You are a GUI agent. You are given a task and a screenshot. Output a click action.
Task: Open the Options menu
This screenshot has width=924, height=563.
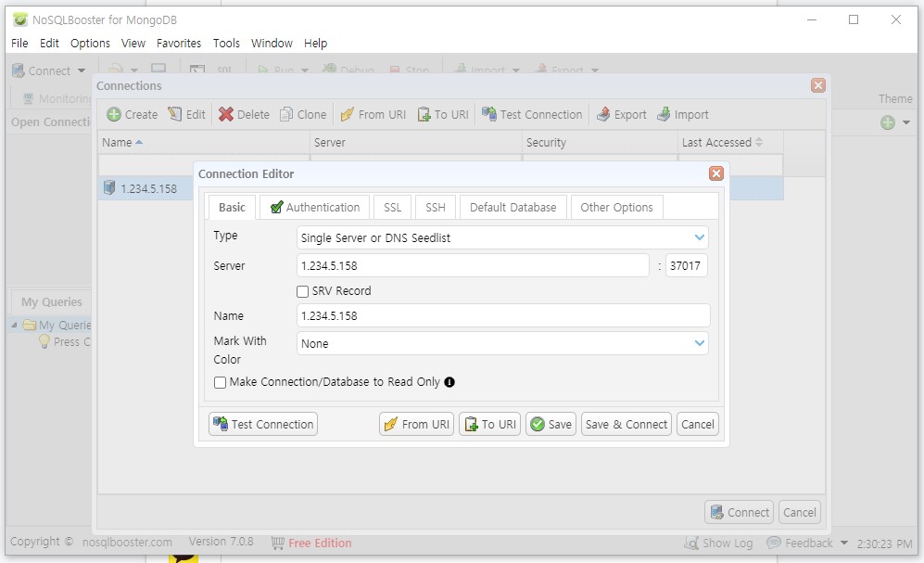(x=90, y=43)
